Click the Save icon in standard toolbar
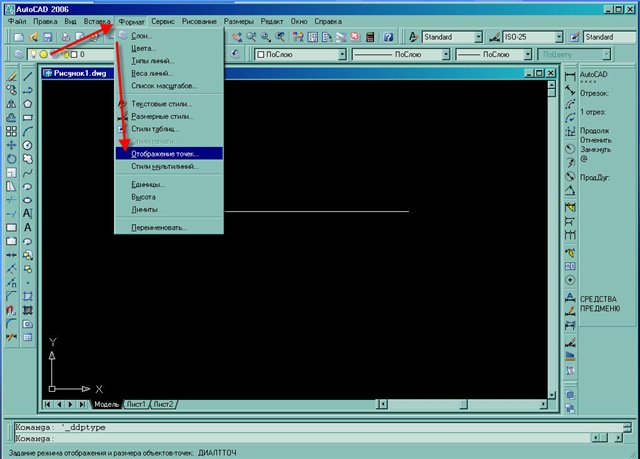The height and width of the screenshot is (459, 640). [x=47, y=36]
